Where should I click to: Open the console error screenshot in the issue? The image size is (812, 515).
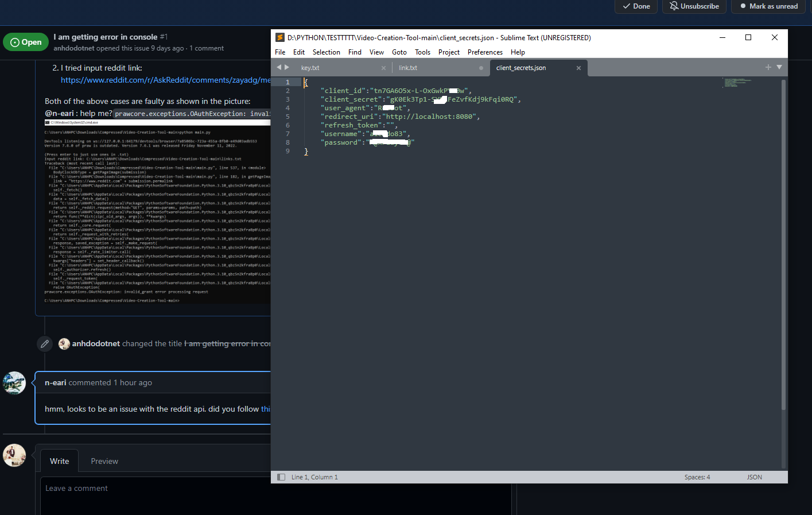157,211
